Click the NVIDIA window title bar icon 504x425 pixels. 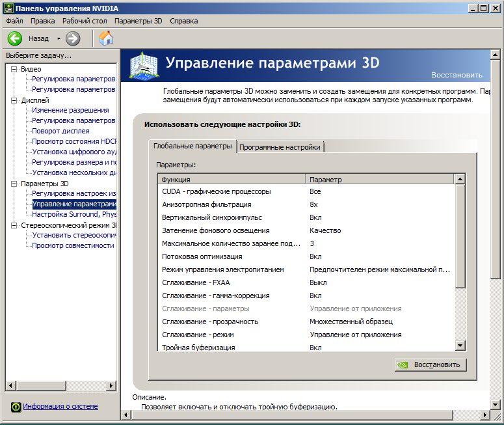pos(8,8)
